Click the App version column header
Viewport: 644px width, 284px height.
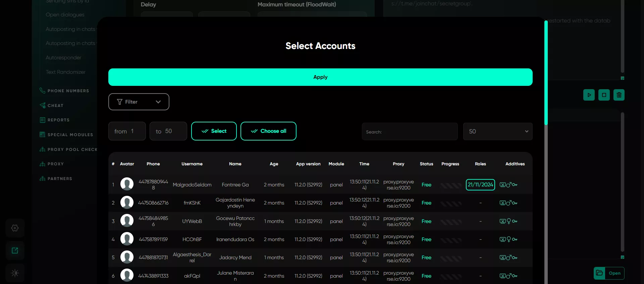[x=308, y=164]
